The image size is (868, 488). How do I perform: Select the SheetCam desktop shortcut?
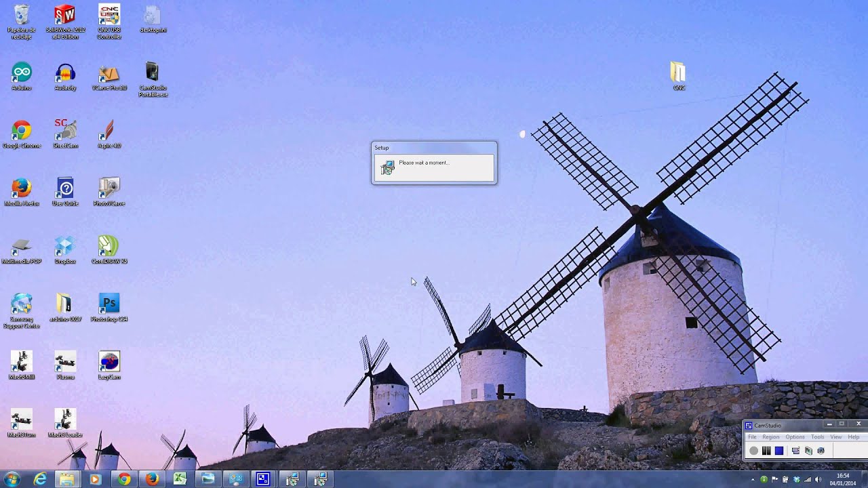coord(65,134)
